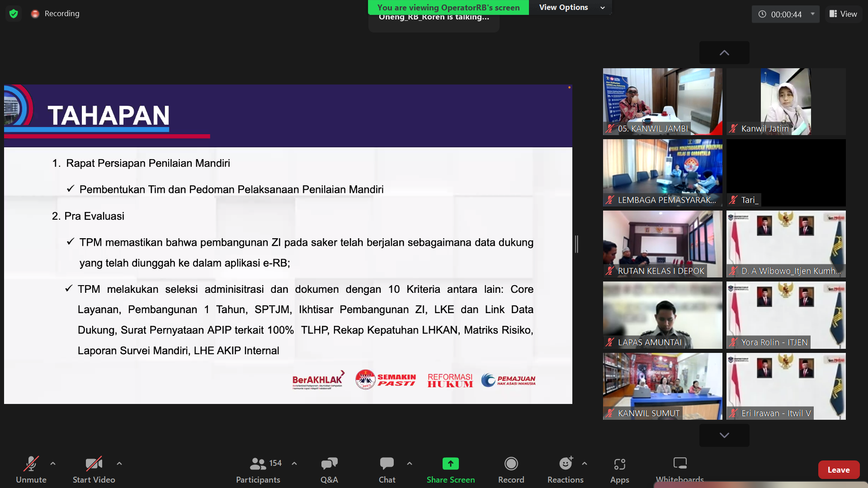Expand View Options dropdown
Viewport: 868px width, 488px height.
click(571, 7)
